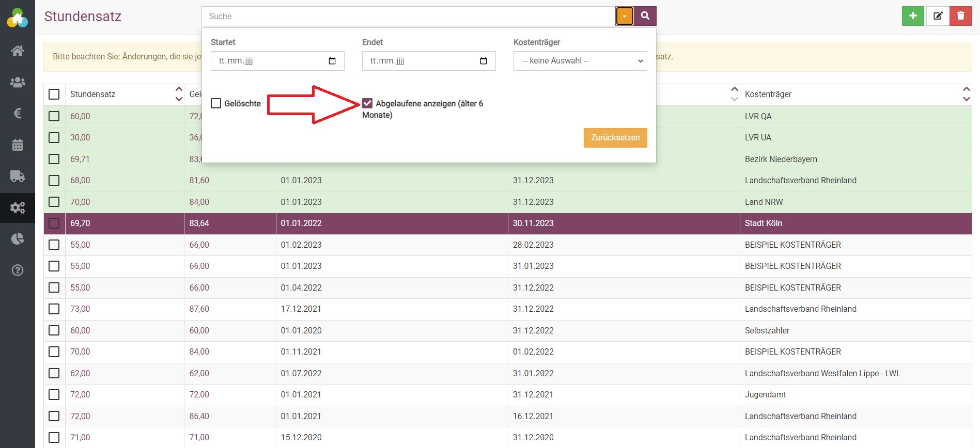This screenshot has width=980, height=448.
Task: Sort by the Kostenträger column header
Action: point(768,94)
